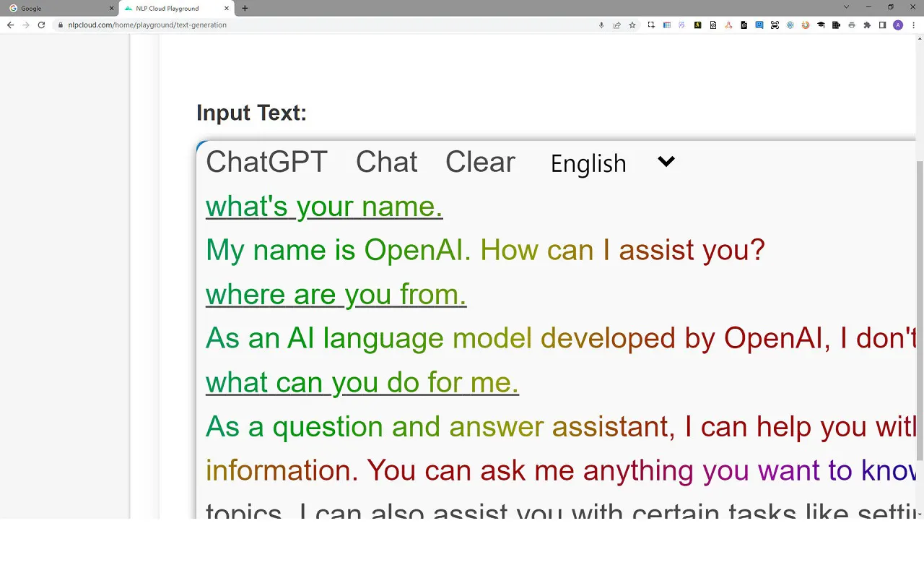Select the ChatGPT option
The image size is (924, 578).
[x=267, y=162]
